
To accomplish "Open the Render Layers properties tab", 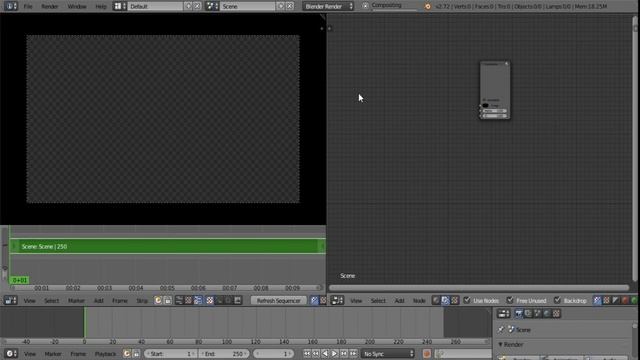I will tap(528, 313).
